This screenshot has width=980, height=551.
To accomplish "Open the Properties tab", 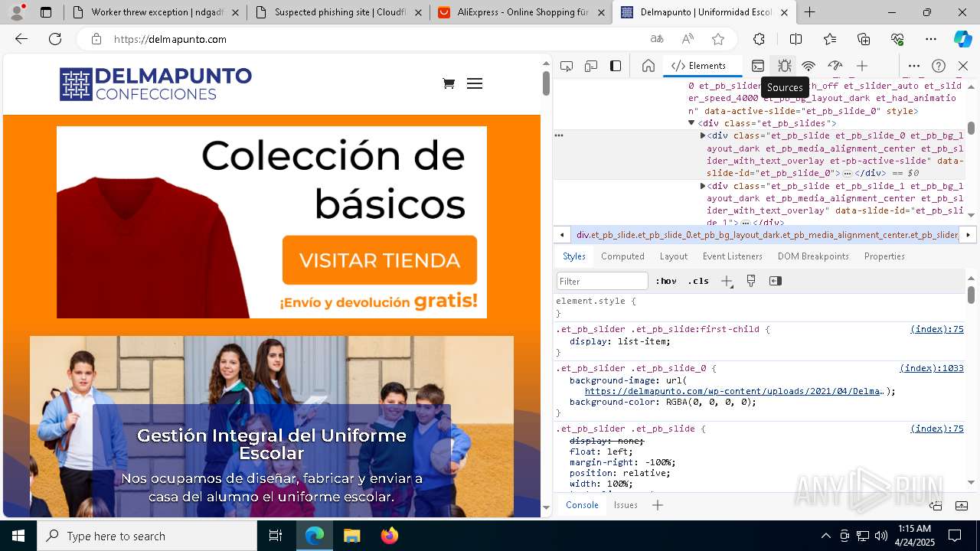I will point(884,256).
